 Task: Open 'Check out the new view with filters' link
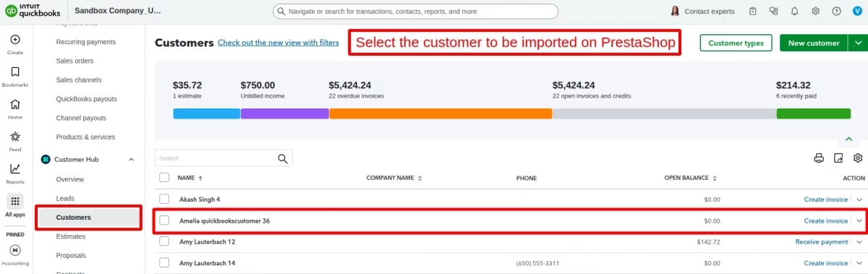click(278, 43)
